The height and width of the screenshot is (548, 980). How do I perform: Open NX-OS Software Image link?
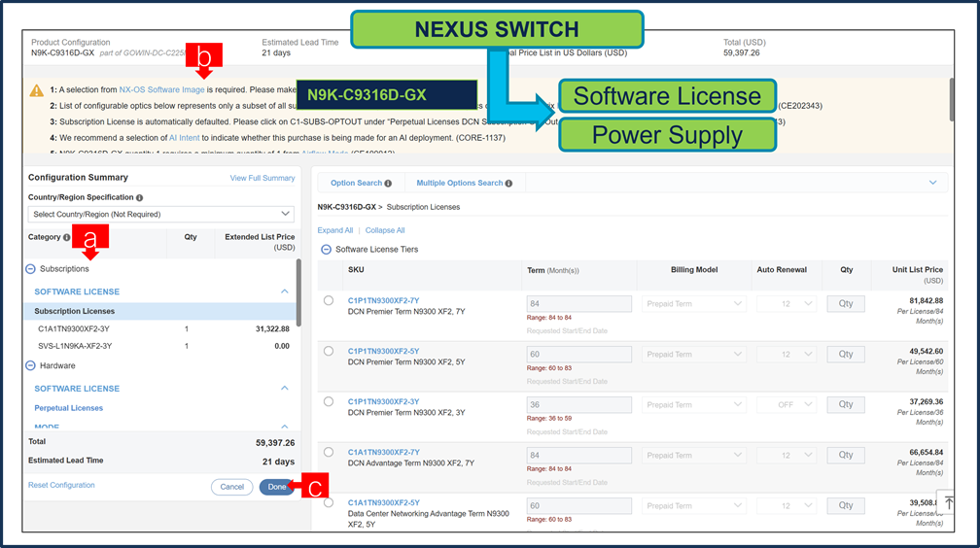(x=161, y=90)
